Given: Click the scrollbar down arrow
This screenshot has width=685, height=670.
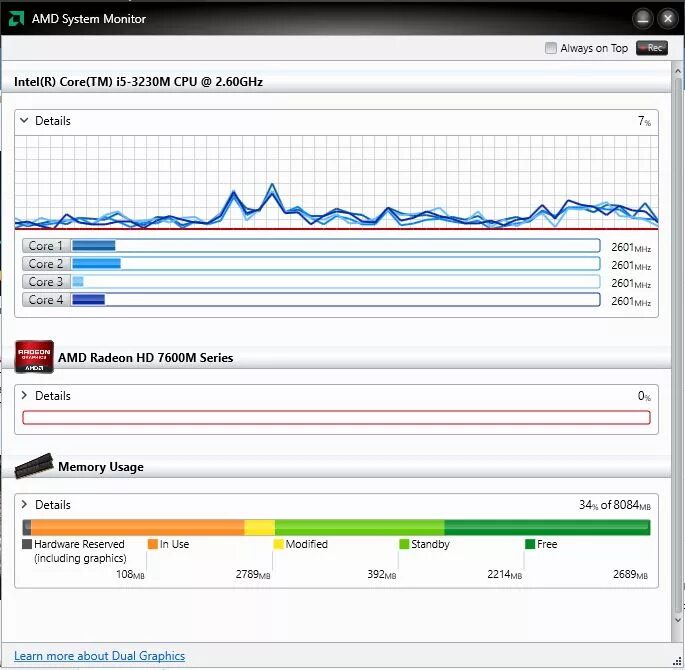Looking at the screenshot, I should 678,620.
